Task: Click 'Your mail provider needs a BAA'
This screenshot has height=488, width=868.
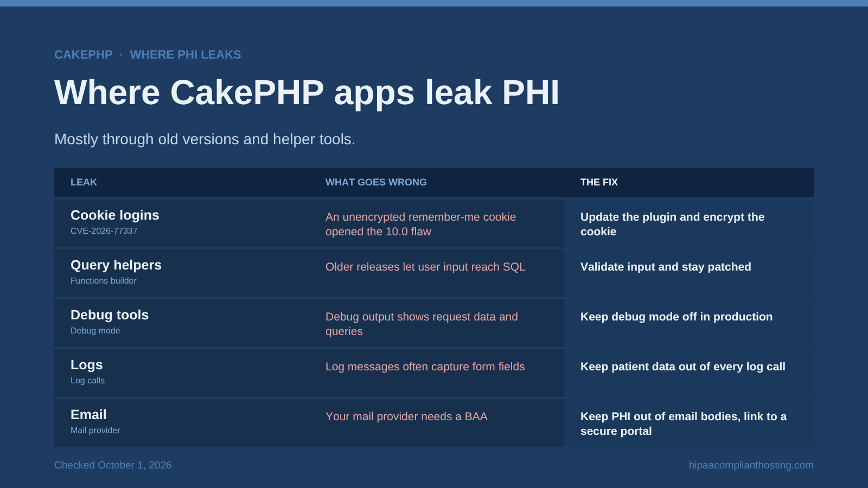Action: click(406, 416)
